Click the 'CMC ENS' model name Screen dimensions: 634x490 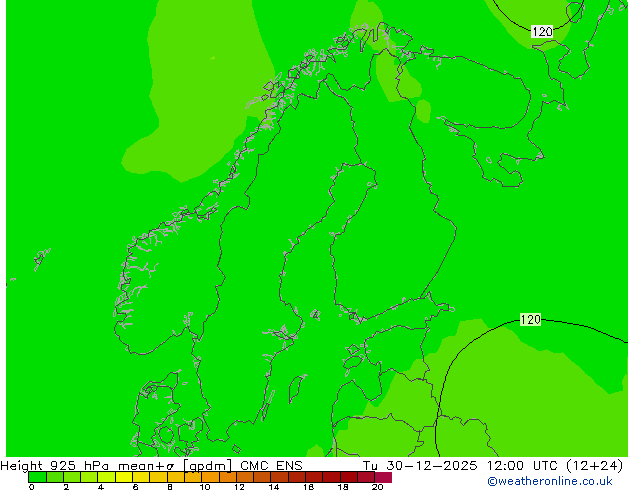point(271,466)
